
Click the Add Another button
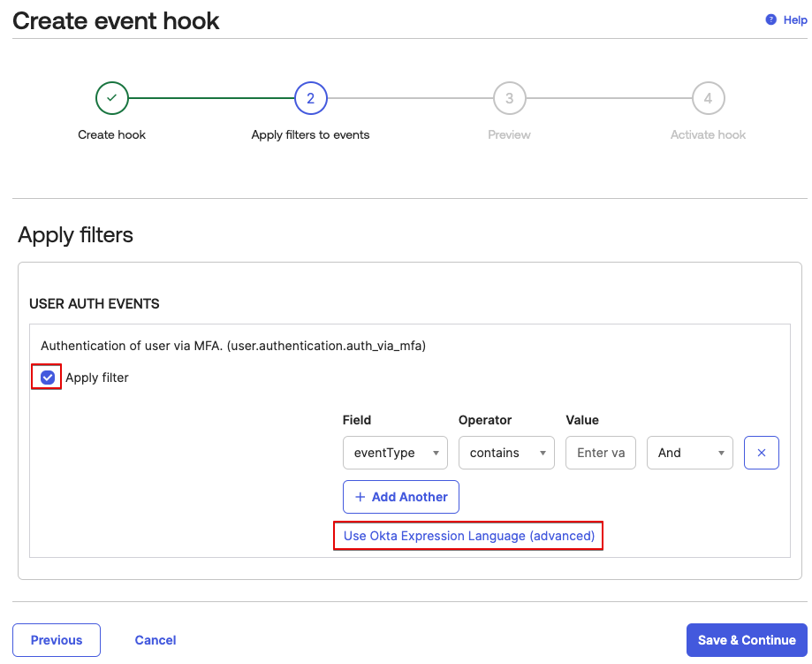[x=401, y=497]
